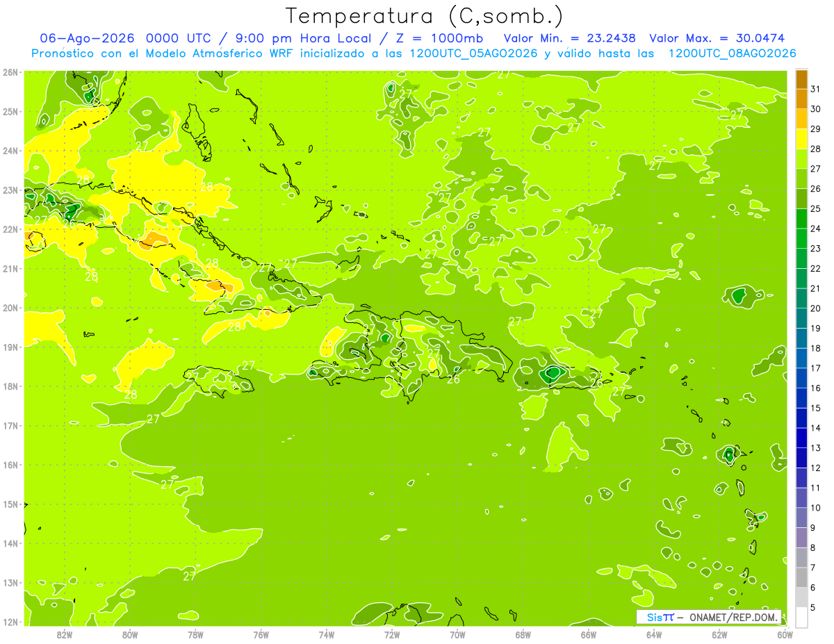Click the 13N latitude axis label

click(x=10, y=582)
